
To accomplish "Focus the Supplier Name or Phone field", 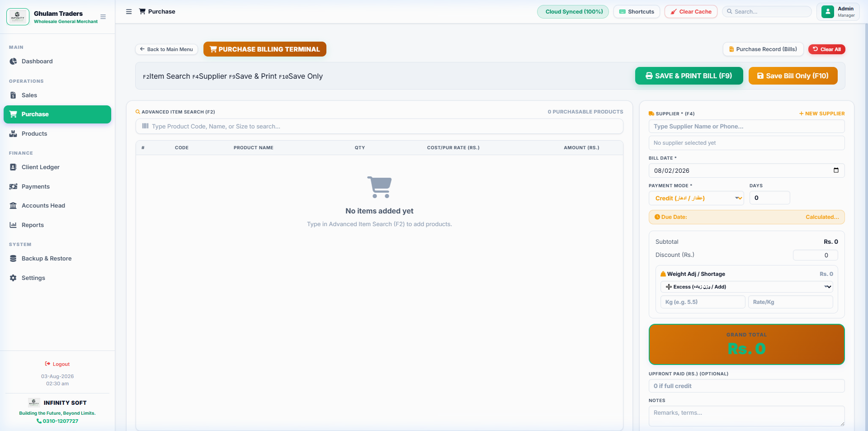I will [x=747, y=127].
